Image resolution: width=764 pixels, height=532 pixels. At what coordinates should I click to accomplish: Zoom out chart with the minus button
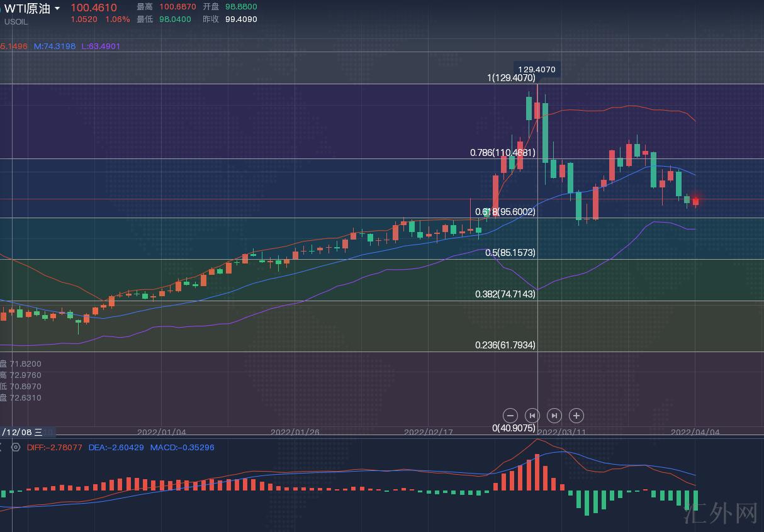click(x=510, y=416)
